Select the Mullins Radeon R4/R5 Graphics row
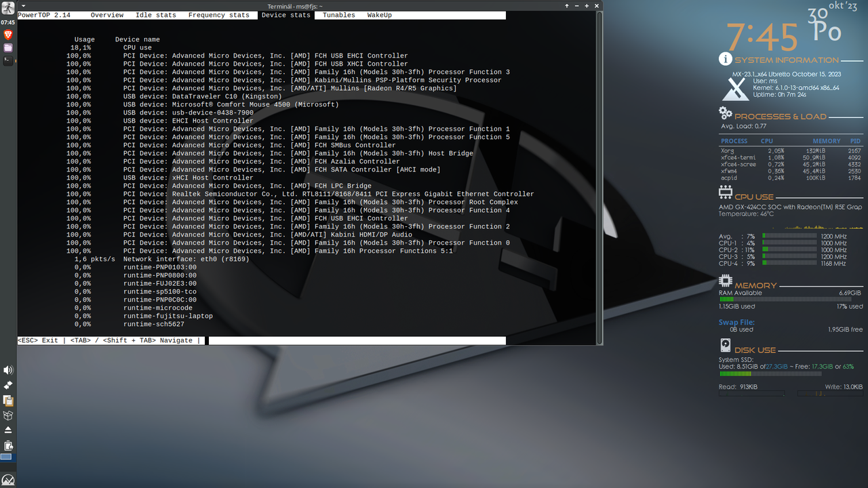 pos(262,88)
